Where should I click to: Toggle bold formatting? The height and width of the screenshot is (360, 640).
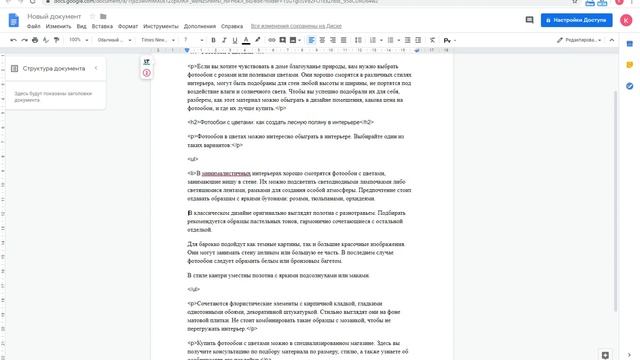click(x=213, y=40)
